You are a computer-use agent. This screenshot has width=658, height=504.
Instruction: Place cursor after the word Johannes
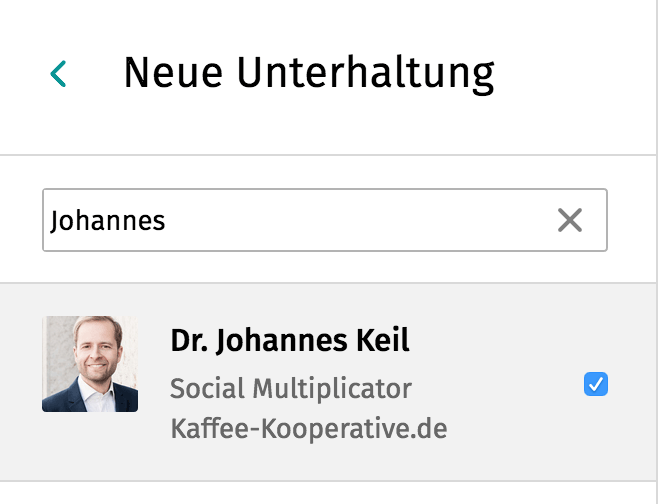pos(166,221)
